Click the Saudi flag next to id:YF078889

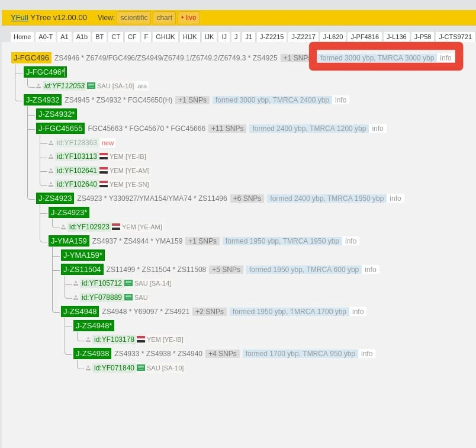pyautogui.click(x=128, y=297)
